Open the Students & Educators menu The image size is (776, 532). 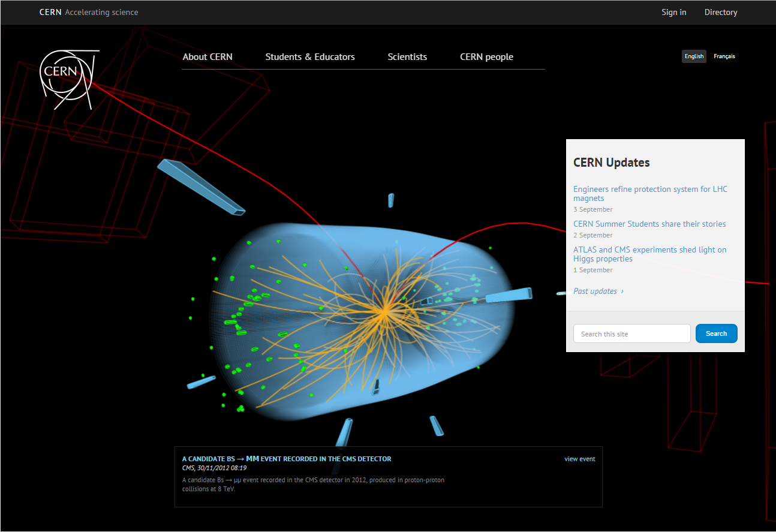pos(310,57)
